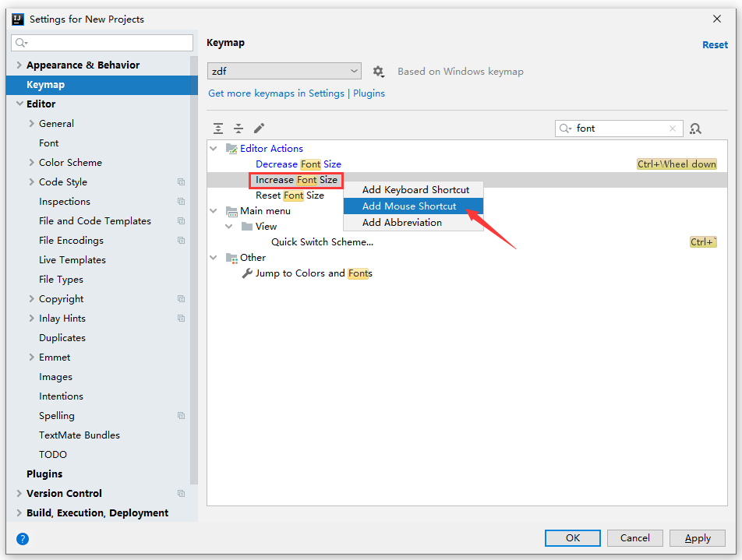Click the Expand All toolbar icon
The image size is (742, 560).
pos(218,129)
